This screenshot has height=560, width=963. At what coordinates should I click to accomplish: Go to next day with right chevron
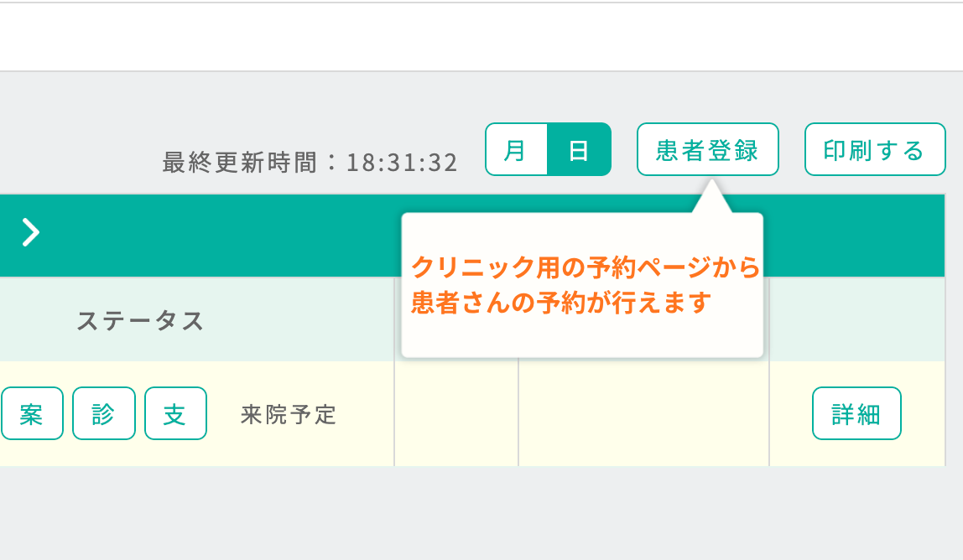point(31,233)
